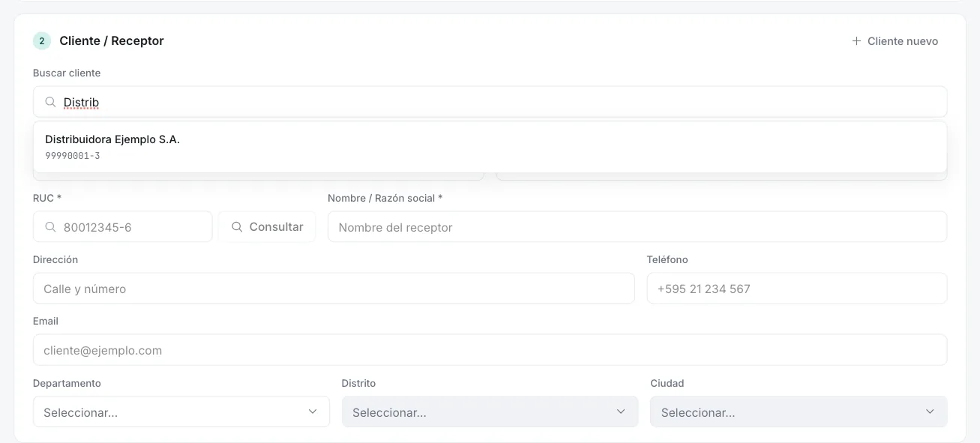
Task: Click the step 2 badge next to Cliente / Receptor
Action: pos(42,41)
